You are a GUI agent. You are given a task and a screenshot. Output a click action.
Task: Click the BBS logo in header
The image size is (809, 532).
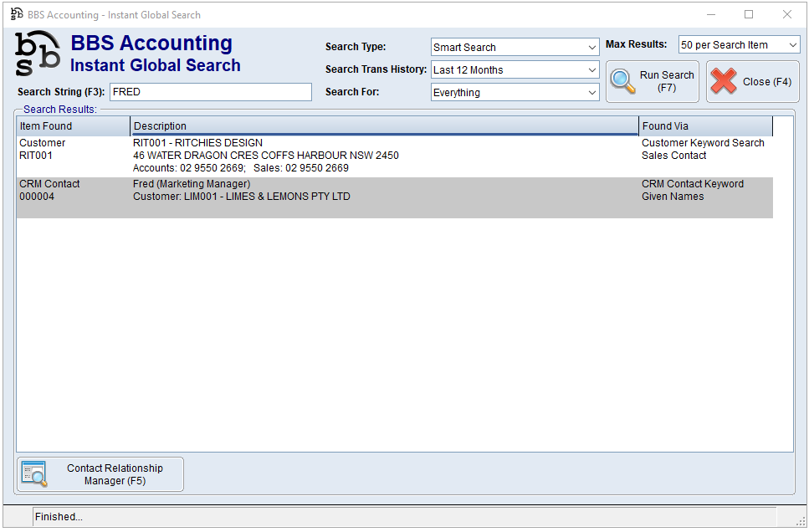[x=38, y=54]
